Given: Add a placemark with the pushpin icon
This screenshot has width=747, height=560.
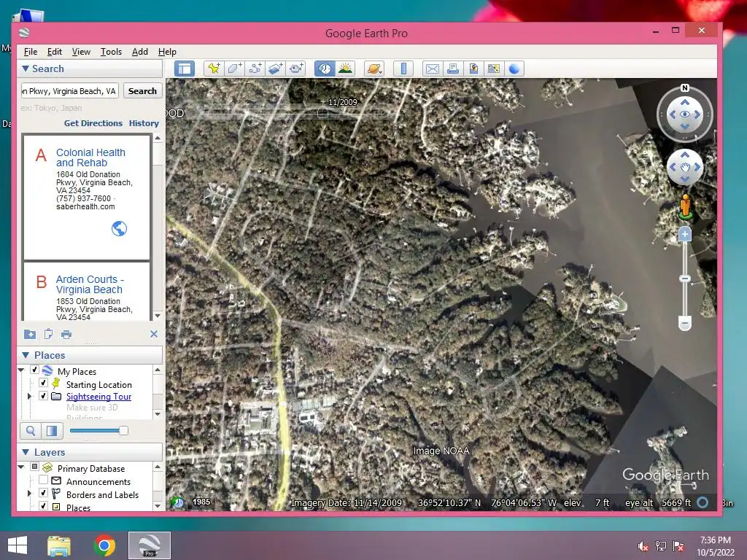Looking at the screenshot, I should click(x=214, y=69).
